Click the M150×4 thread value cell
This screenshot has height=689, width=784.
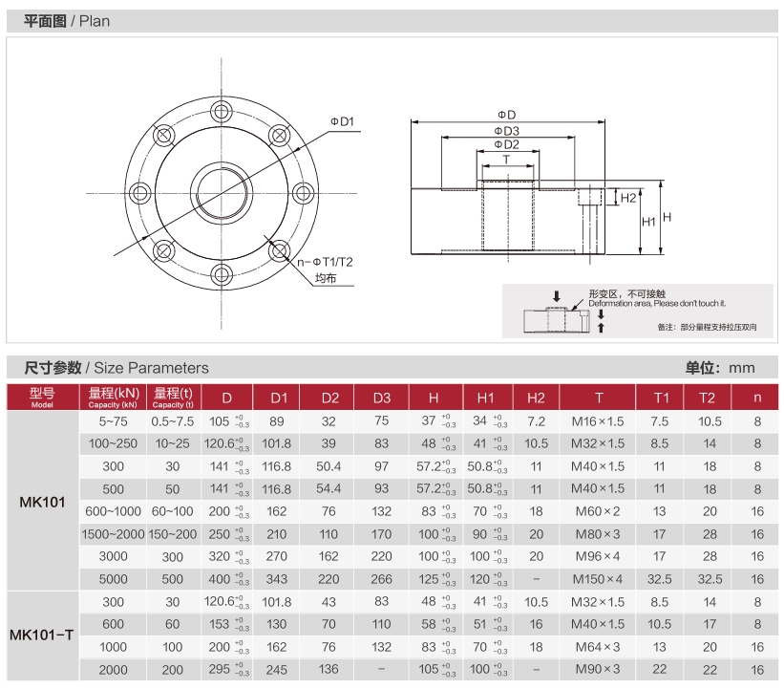pos(599,578)
